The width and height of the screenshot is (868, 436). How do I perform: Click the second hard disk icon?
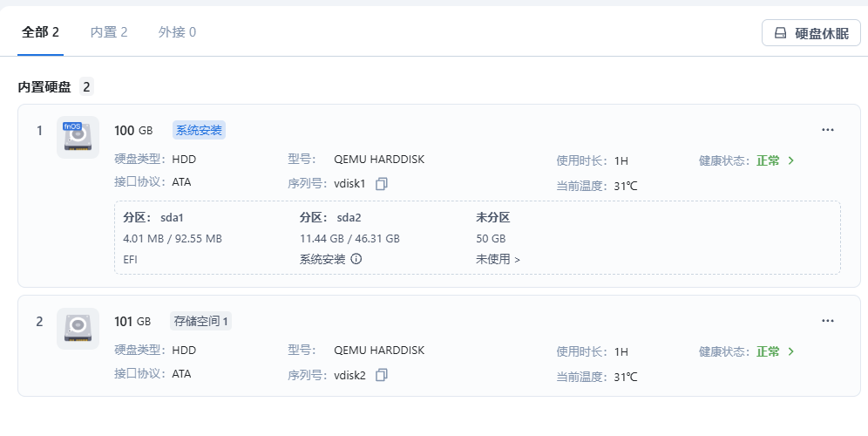point(78,328)
